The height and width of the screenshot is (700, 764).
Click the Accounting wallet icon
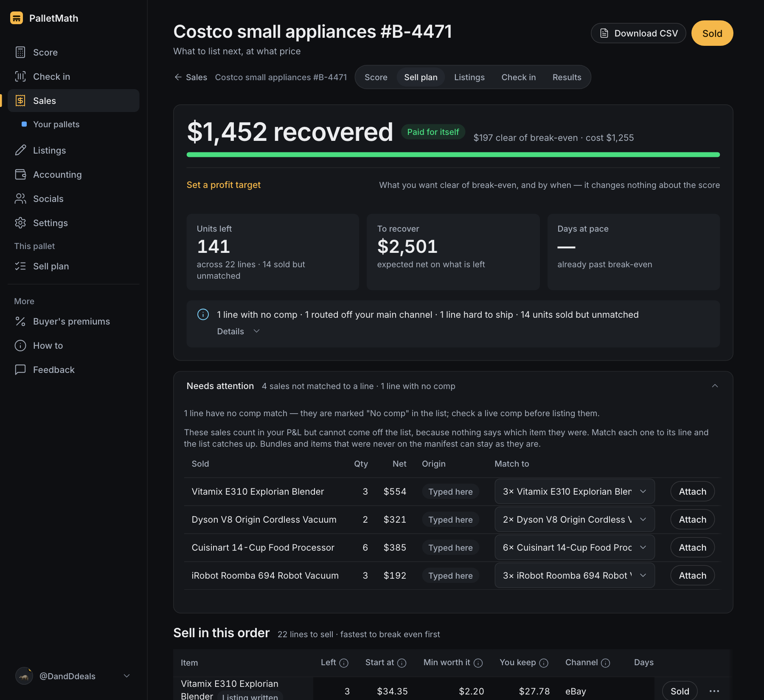20,174
